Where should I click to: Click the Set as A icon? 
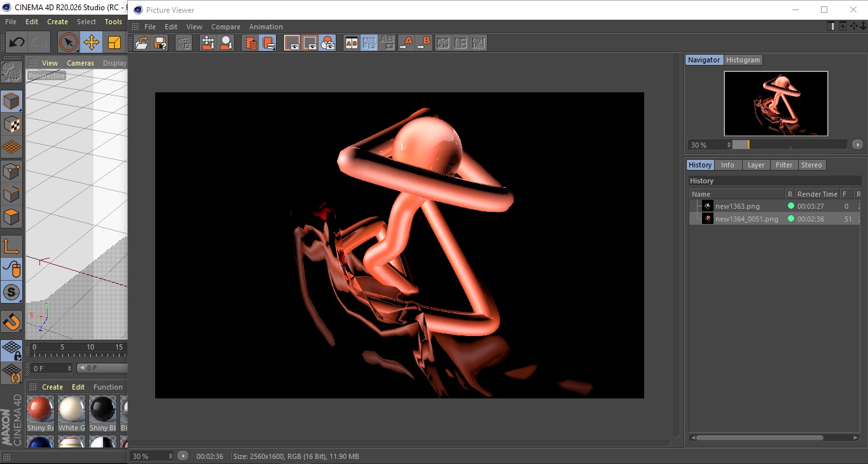click(406, 43)
